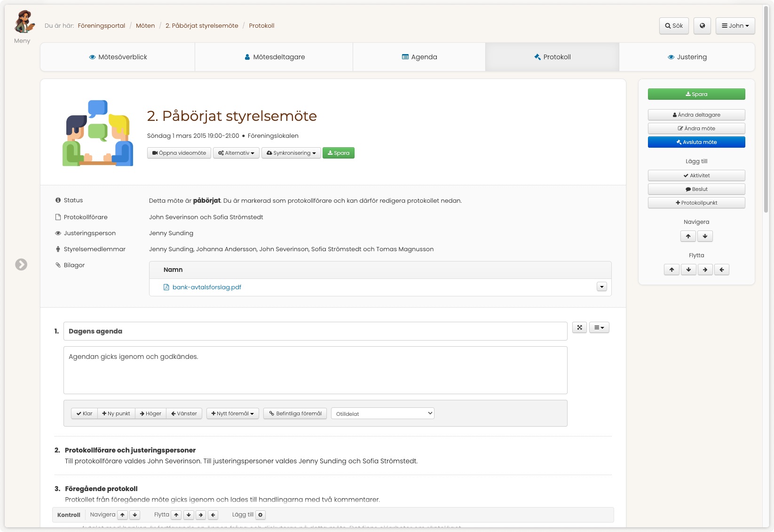774x532 pixels.
Task: Select the Föregående protokoll item heading
Action: pos(101,489)
